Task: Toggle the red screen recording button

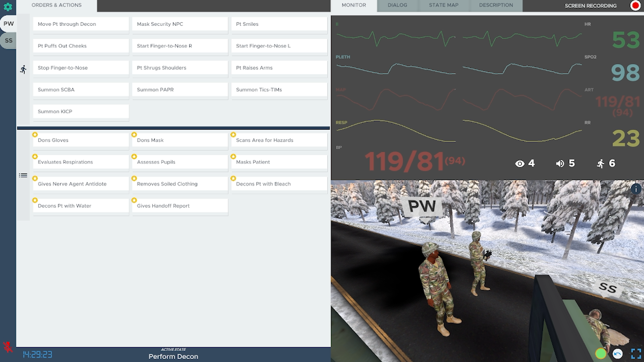Action: click(635, 6)
